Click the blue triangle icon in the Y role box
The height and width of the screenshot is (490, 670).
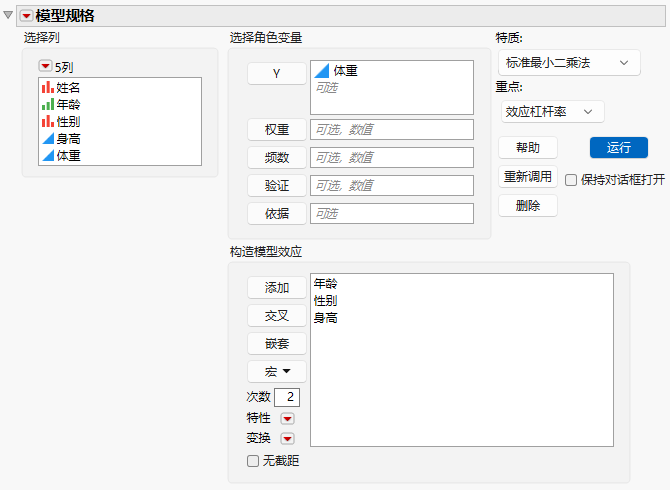pyautogui.click(x=322, y=71)
